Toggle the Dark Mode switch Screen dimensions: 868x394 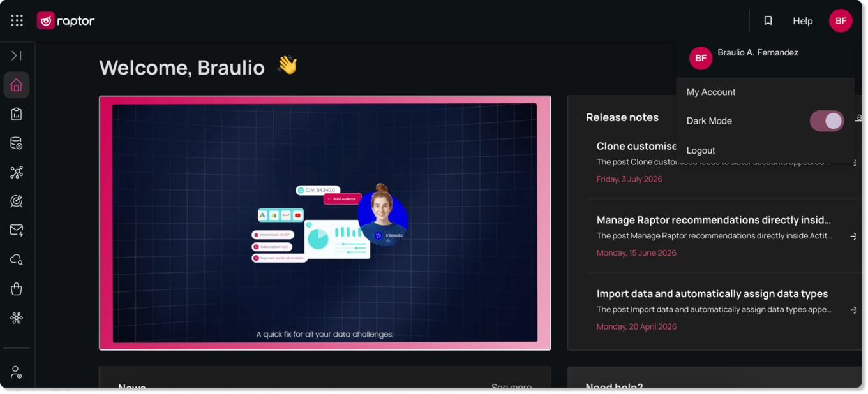click(827, 121)
